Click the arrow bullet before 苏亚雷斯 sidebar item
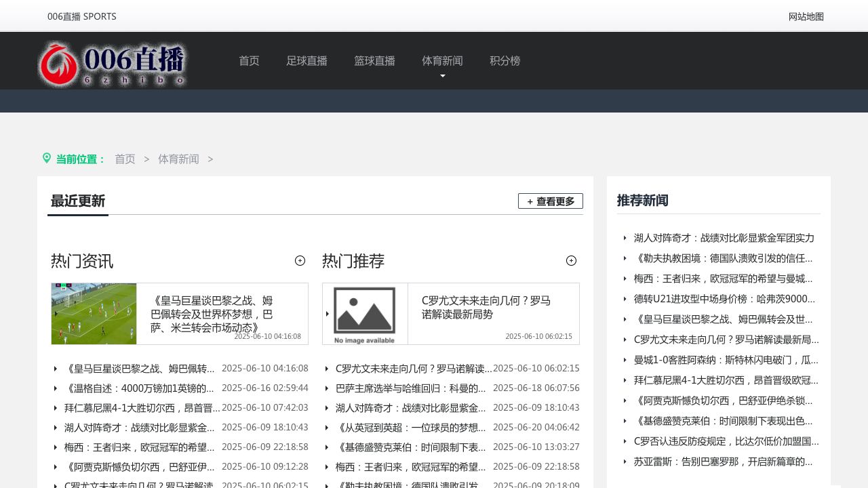 click(x=625, y=462)
